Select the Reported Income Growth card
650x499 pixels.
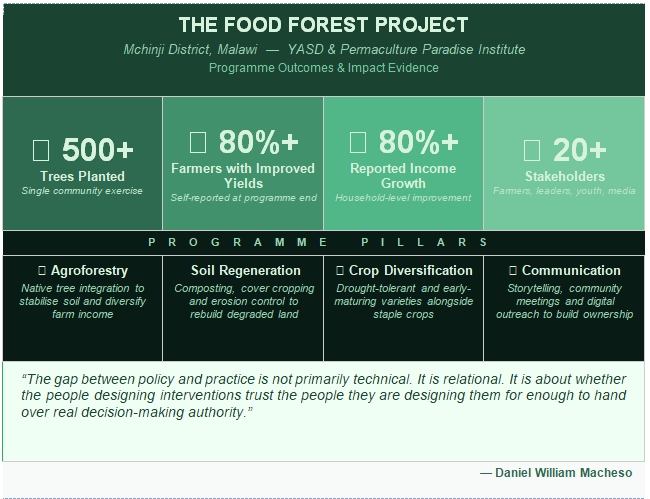click(x=403, y=163)
